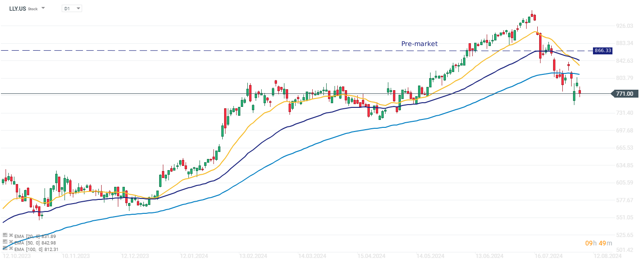Open settings for the EMA 20 indicator
This screenshot has width=644, height=264.
[x=5, y=236]
